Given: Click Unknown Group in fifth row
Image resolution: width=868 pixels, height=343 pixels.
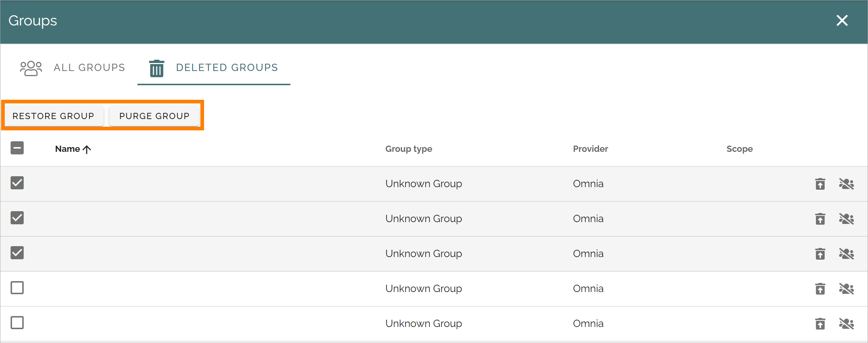Looking at the screenshot, I should point(423,324).
